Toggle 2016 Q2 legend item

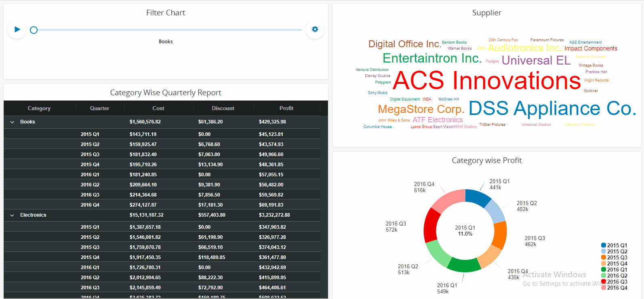pyautogui.click(x=614, y=276)
